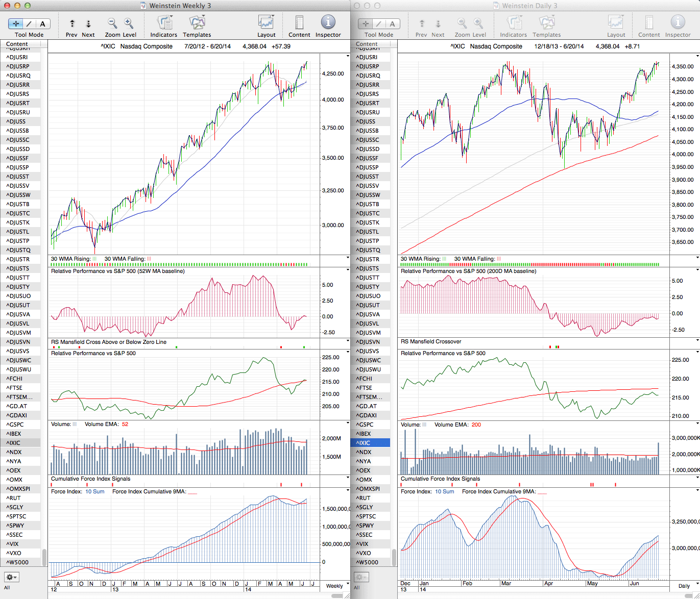Open Daily Volume panel menu arrow
Screen dimensions: 700x599
tap(697, 423)
